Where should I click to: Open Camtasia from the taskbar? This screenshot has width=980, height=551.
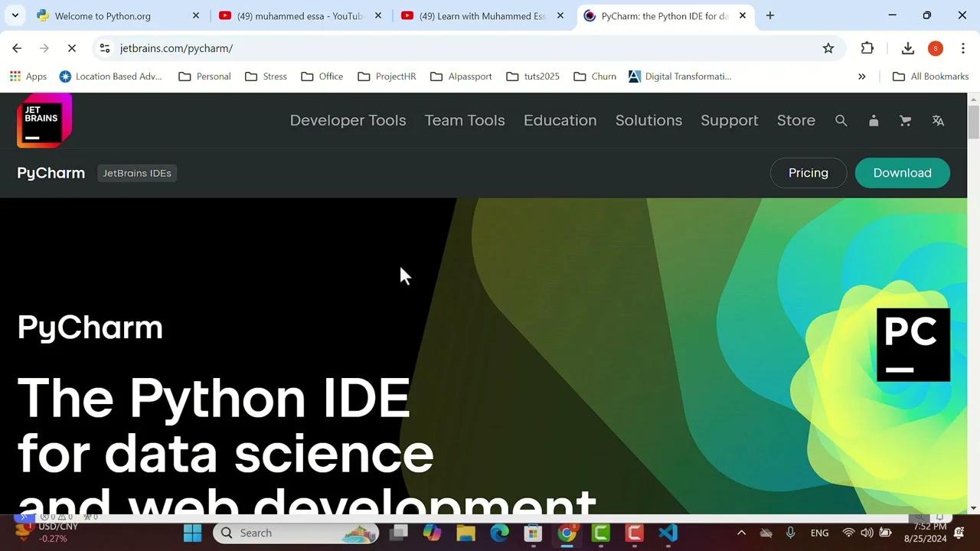point(634,533)
